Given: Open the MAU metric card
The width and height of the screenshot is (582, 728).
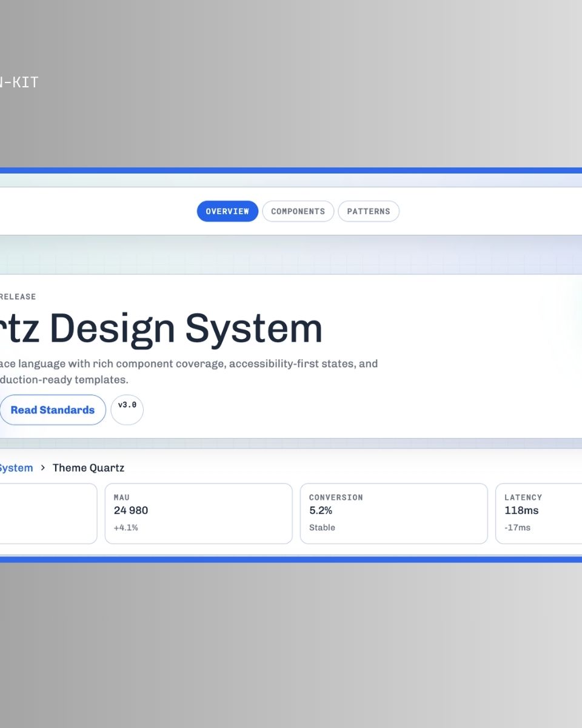Looking at the screenshot, I should [x=199, y=513].
